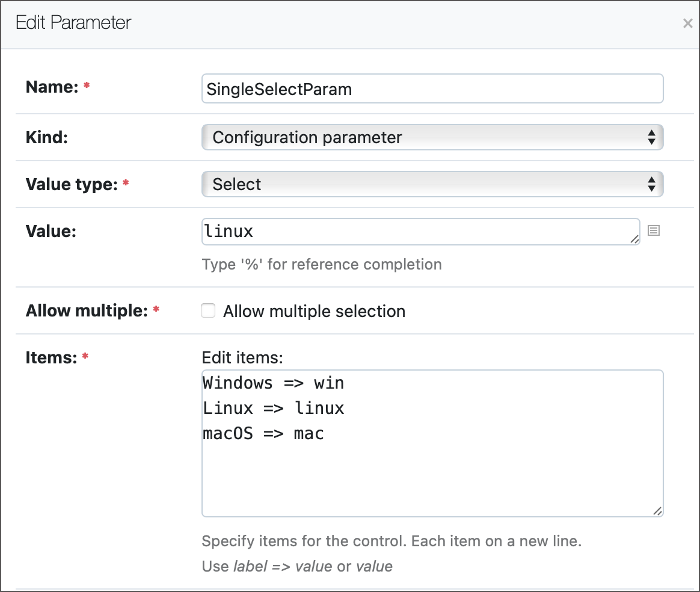Screen dimensions: 700x592
Task: Click the X to close Edit Parameter dialog
Action: pyautogui.click(x=687, y=23)
